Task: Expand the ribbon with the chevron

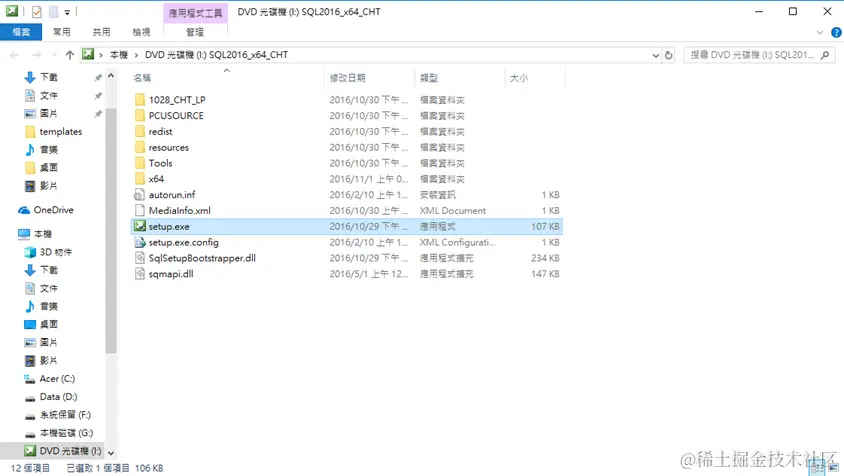Action: point(819,32)
